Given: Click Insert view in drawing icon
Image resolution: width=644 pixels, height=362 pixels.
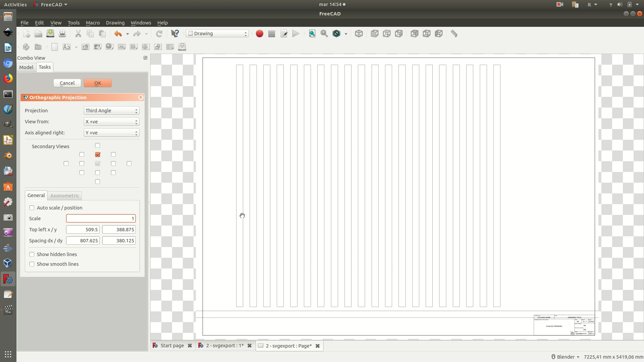Looking at the screenshot, I should point(86,47).
